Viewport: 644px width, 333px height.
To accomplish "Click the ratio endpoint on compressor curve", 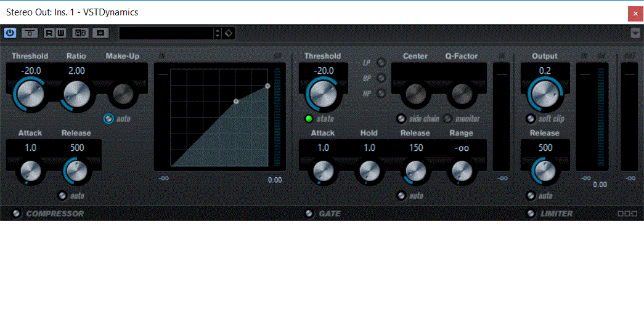I will coord(268,86).
